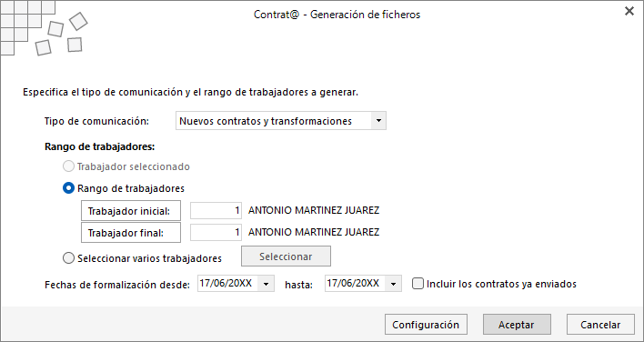Viewport: 644px width, 342px height.
Task: Expand the hasta date picker arrow
Action: 394,284
